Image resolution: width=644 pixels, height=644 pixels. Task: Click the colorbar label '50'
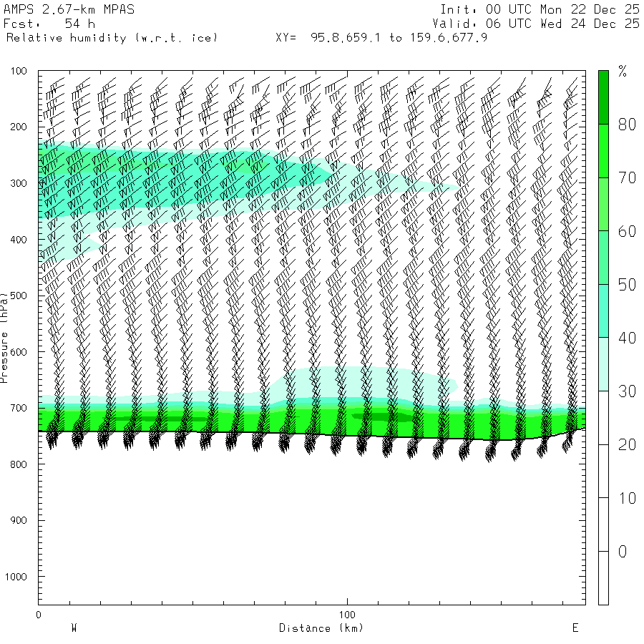pyautogui.click(x=627, y=285)
